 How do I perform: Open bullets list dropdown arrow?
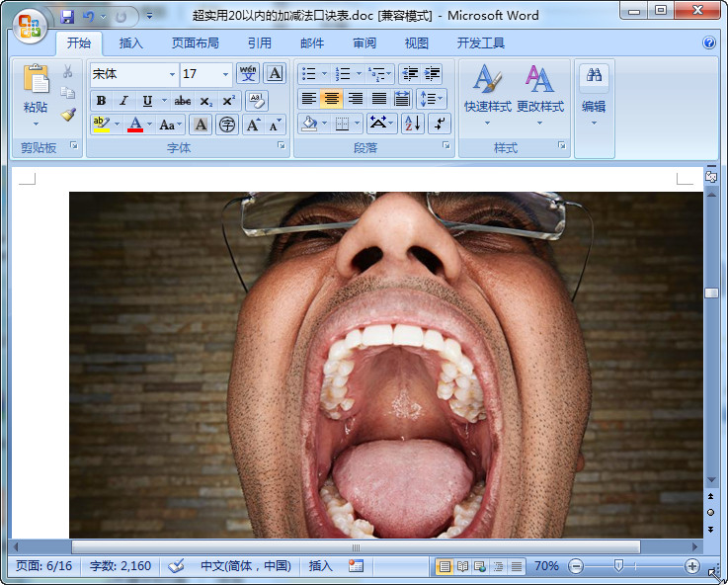coord(325,73)
